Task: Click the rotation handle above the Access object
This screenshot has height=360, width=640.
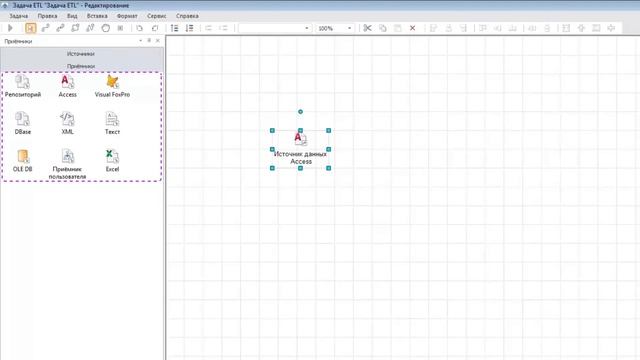Action: click(x=300, y=111)
